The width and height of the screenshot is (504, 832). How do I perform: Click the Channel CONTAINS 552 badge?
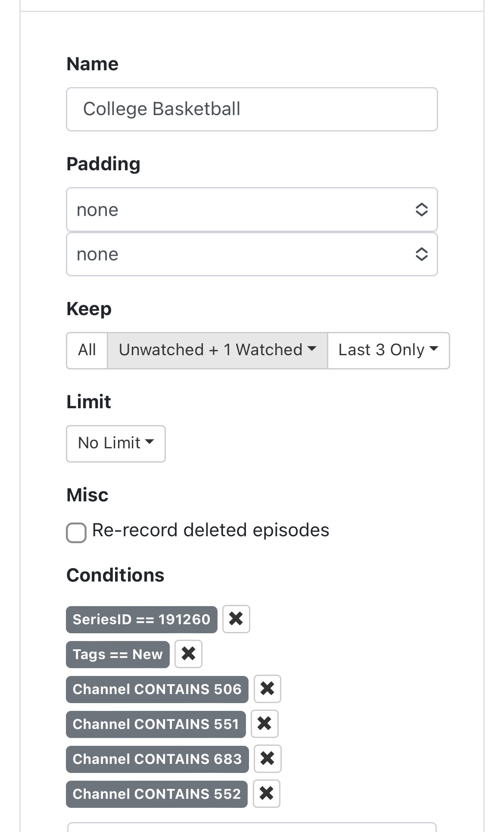click(156, 794)
